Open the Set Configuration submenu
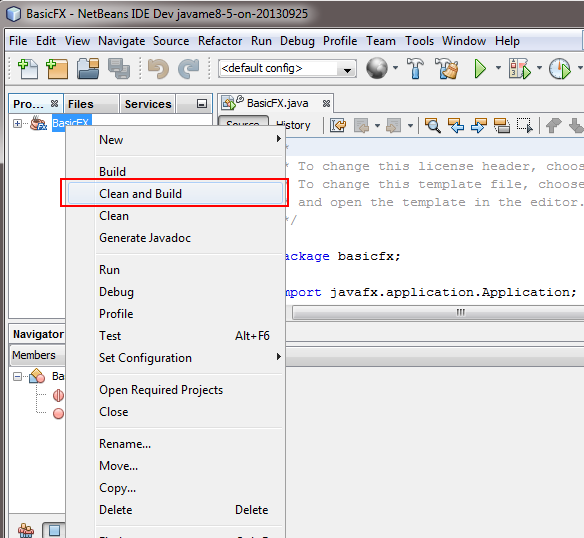 174,358
